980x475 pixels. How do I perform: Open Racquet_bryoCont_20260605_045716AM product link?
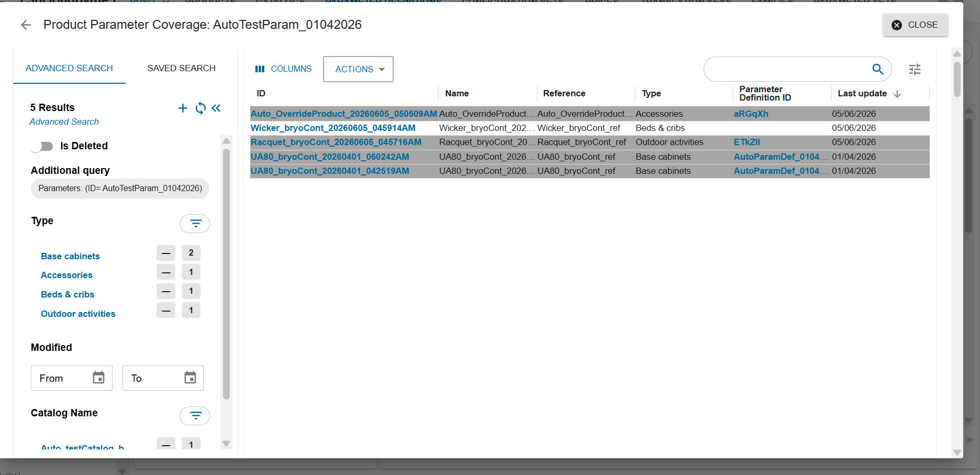click(336, 142)
